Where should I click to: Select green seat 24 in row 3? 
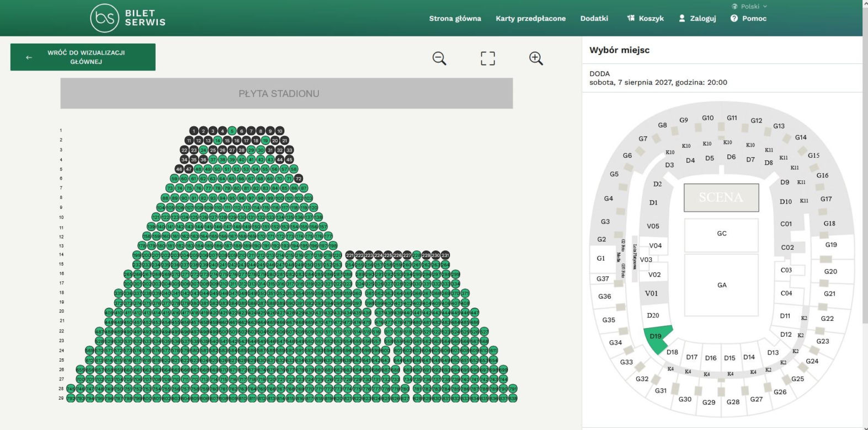click(203, 150)
